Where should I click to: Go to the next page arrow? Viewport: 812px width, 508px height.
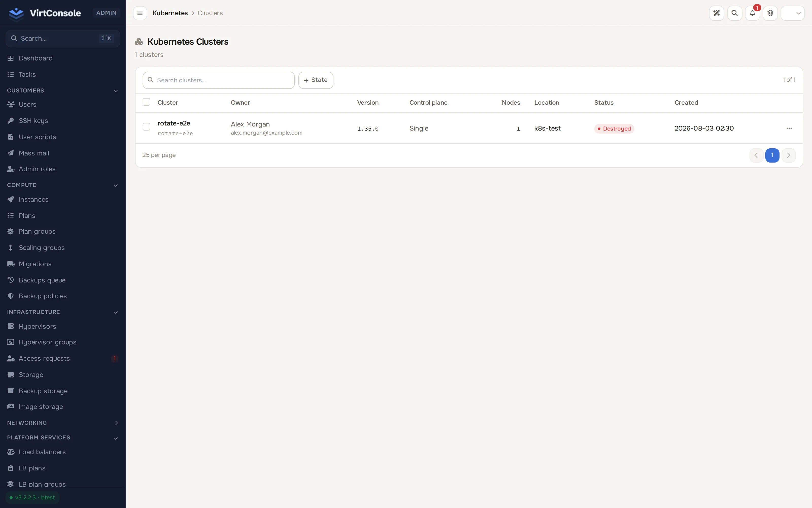coord(788,155)
